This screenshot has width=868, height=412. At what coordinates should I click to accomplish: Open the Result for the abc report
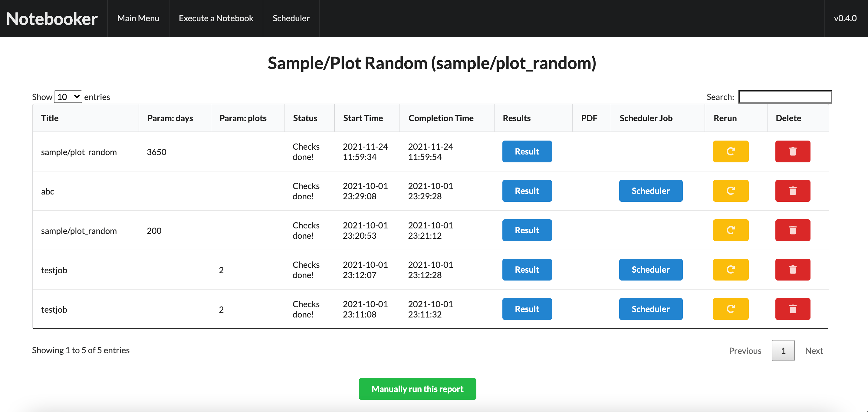pos(527,191)
